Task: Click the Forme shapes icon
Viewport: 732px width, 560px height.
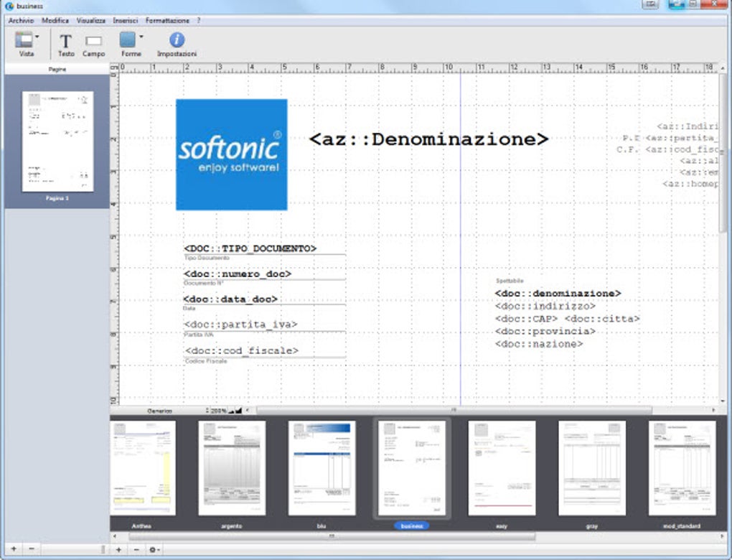Action: coord(128,40)
